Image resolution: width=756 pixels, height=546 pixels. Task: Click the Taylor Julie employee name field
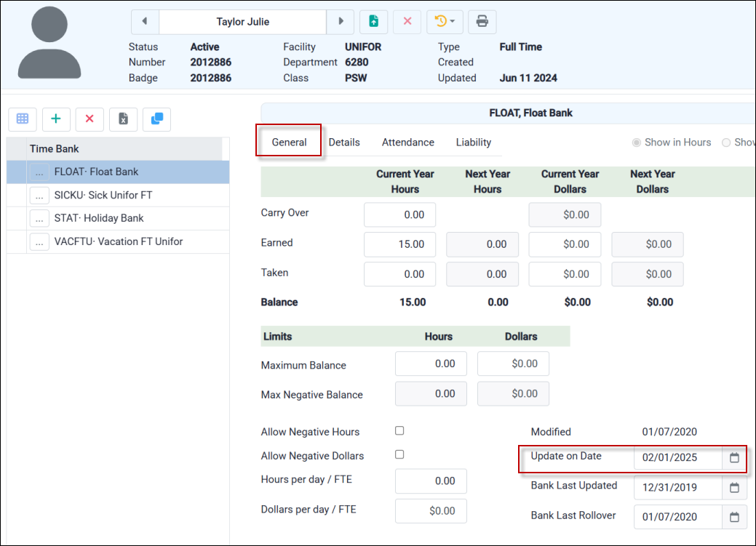(x=242, y=22)
